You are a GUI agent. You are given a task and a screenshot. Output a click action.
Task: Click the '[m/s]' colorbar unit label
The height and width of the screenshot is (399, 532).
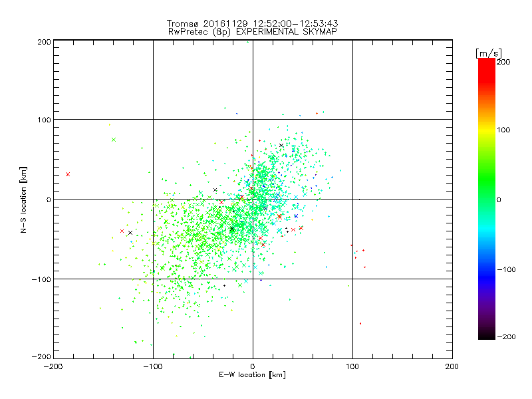(x=489, y=53)
